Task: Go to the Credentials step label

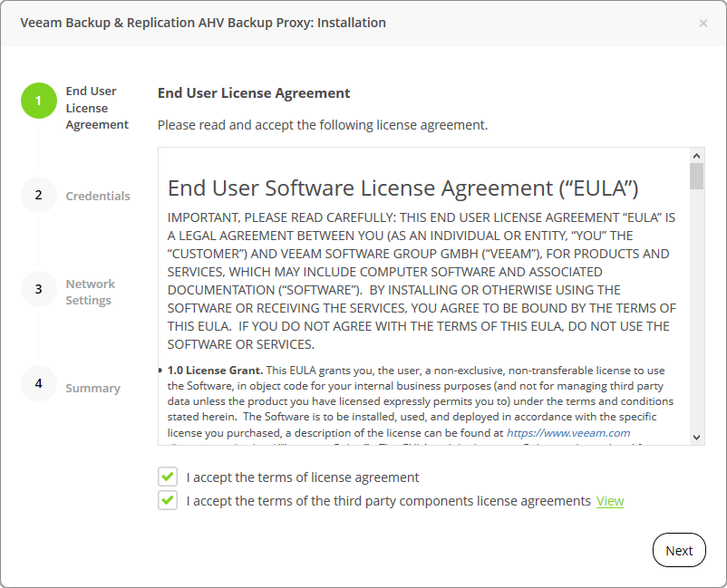Action: (x=98, y=196)
